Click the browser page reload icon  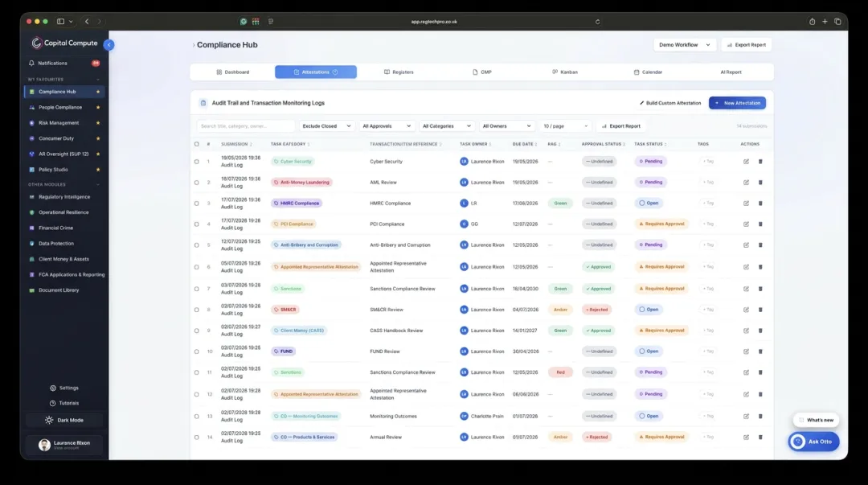597,22
